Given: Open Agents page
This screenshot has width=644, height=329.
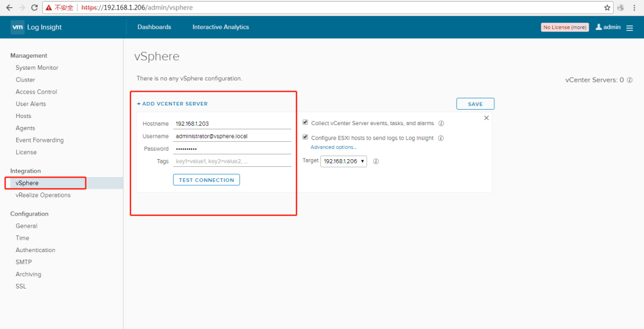Looking at the screenshot, I should 26,128.
